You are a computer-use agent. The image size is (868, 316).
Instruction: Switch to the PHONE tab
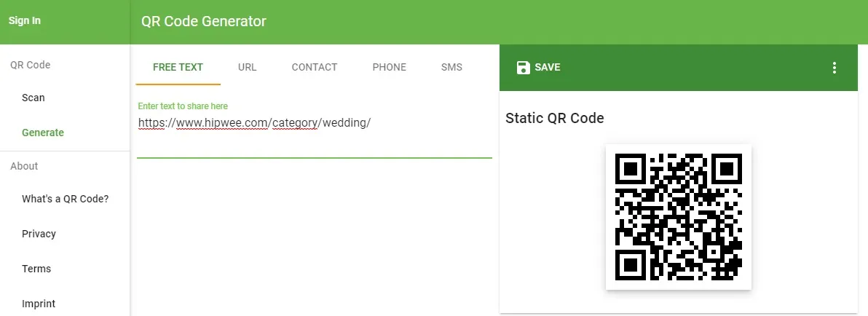click(389, 67)
